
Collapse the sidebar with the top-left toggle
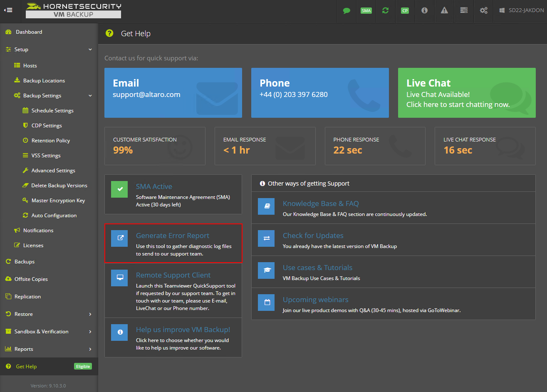8,10
